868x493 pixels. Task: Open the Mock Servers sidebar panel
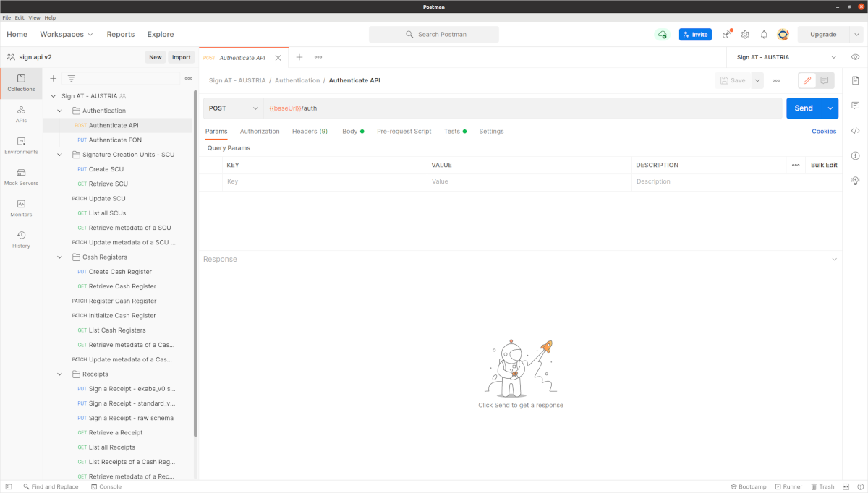(x=21, y=177)
